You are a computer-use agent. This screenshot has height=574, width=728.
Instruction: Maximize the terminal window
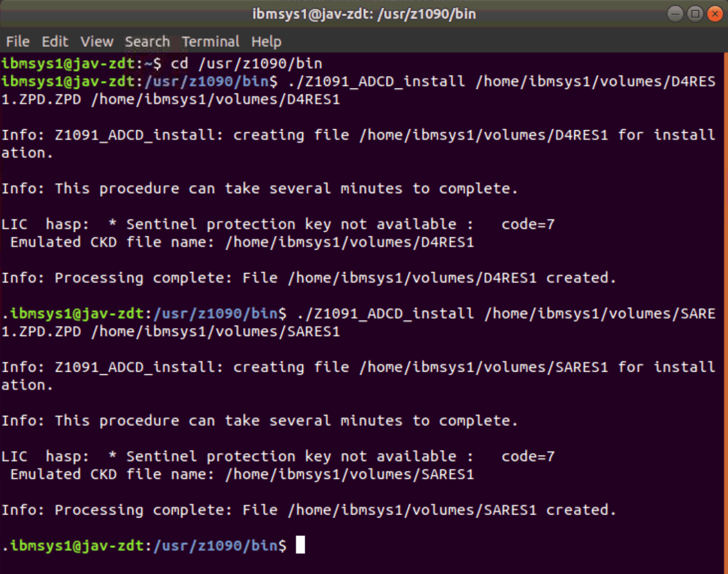695,14
